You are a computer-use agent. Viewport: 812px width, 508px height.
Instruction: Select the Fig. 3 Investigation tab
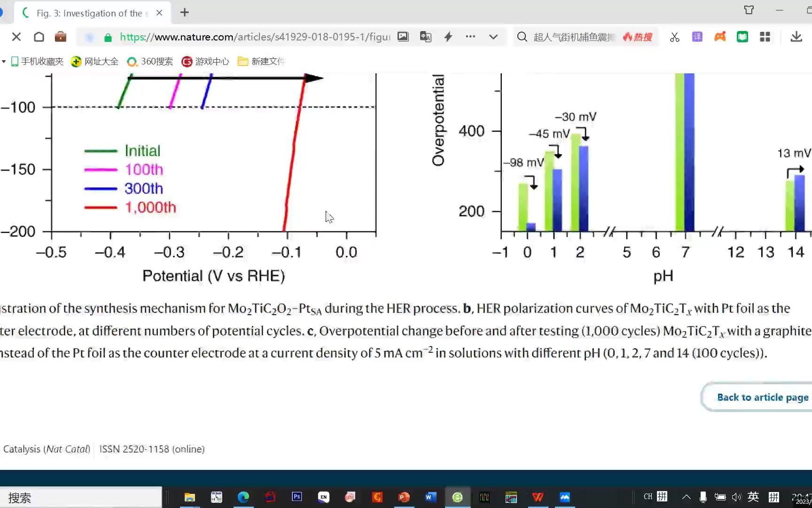point(92,13)
